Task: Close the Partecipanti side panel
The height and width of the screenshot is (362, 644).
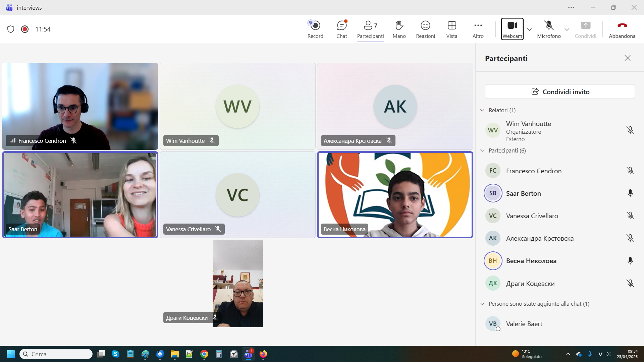Action: pos(627,58)
